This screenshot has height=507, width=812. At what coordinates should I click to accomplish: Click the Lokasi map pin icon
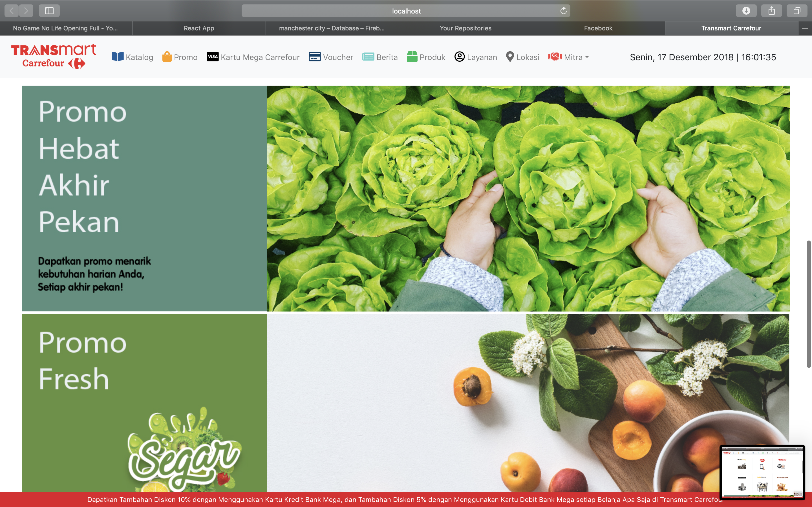pos(510,57)
